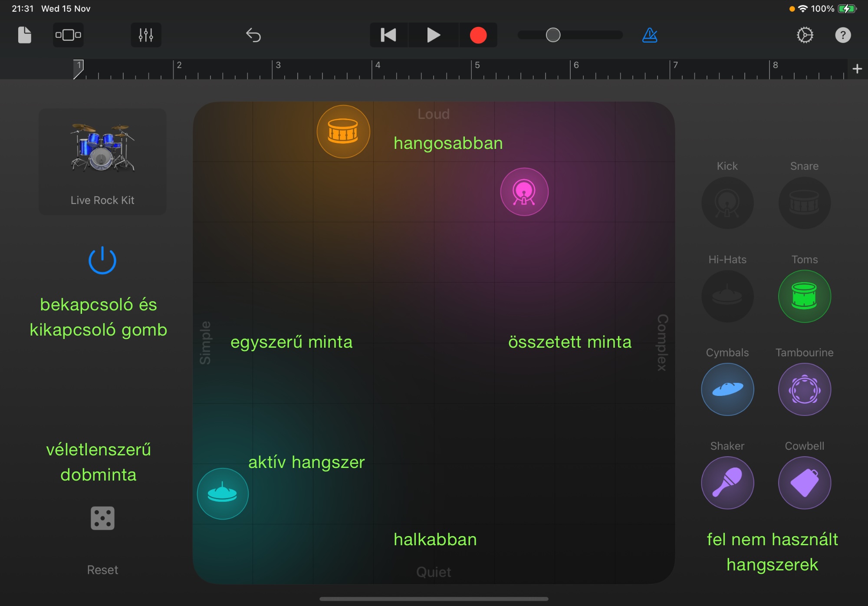The image size is (868, 606).
Task: Tap the clock showing 21:31
Action: [x=23, y=9]
